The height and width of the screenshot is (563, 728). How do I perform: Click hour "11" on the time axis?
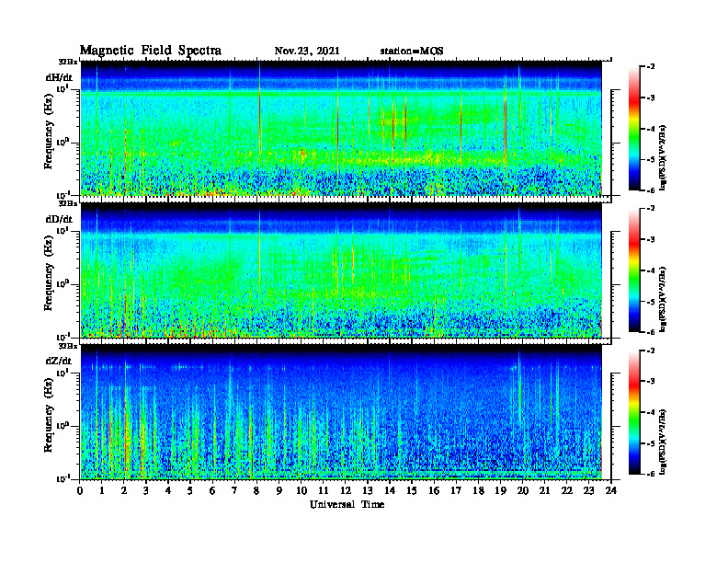[324, 491]
